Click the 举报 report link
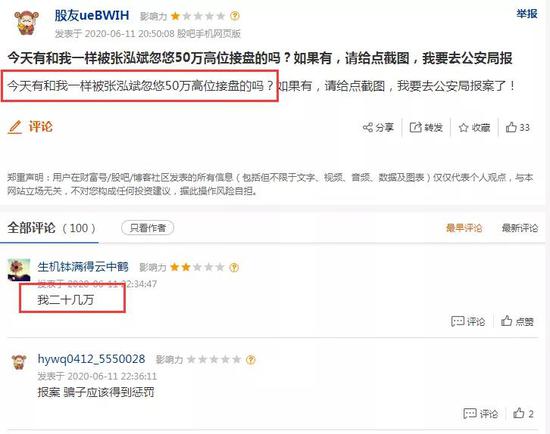 (x=526, y=14)
